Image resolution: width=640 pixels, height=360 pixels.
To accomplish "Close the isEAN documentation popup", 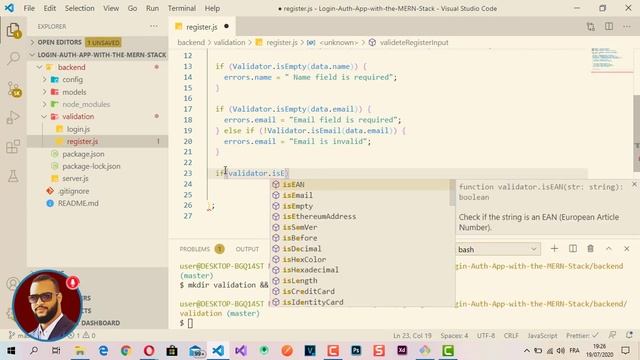I will pyautogui.click(x=634, y=184).
